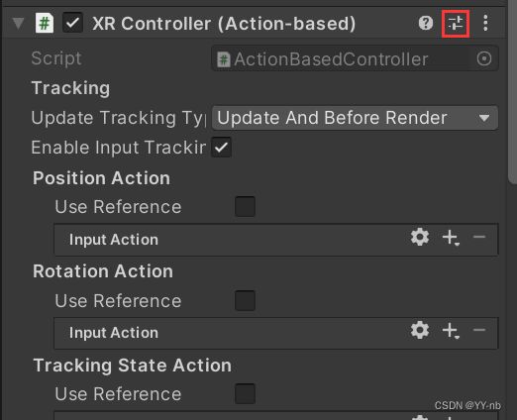This screenshot has height=420, width=517.
Task: Click the C# script icon in the component header
Action: [45, 23]
